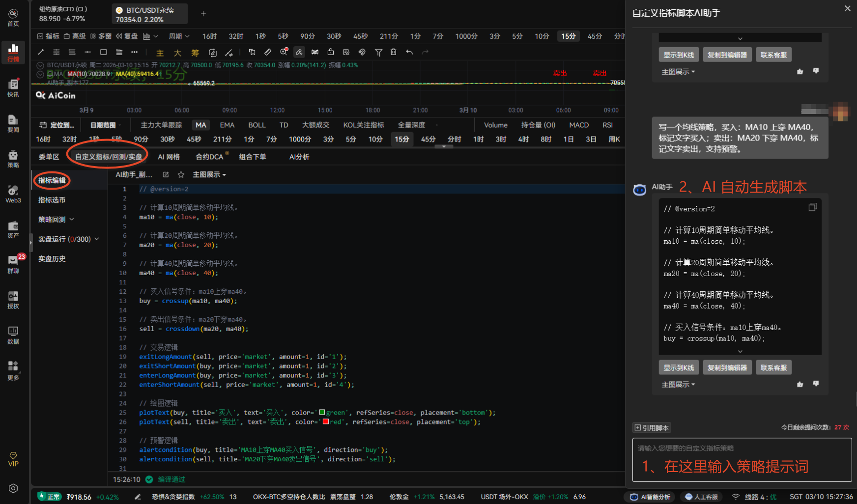Expand the 周期 period dropdown
Viewport: 857px width, 504px height.
pyautogui.click(x=179, y=36)
